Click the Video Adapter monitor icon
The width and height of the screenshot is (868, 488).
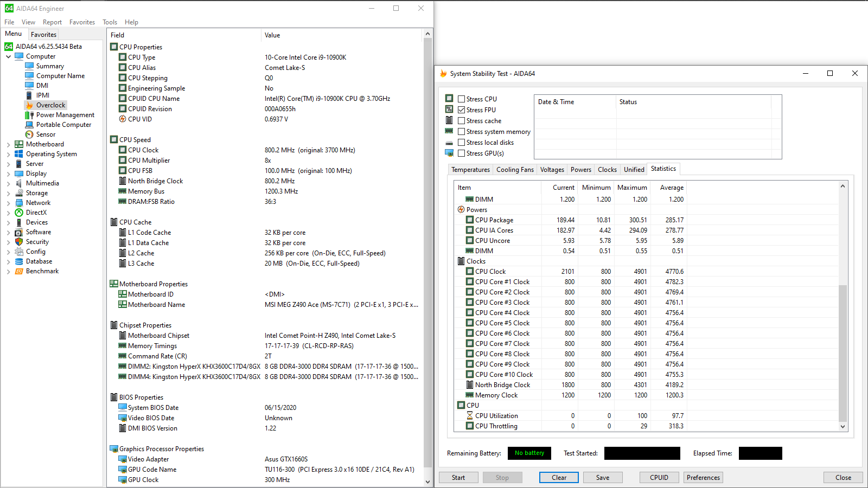[x=123, y=459]
